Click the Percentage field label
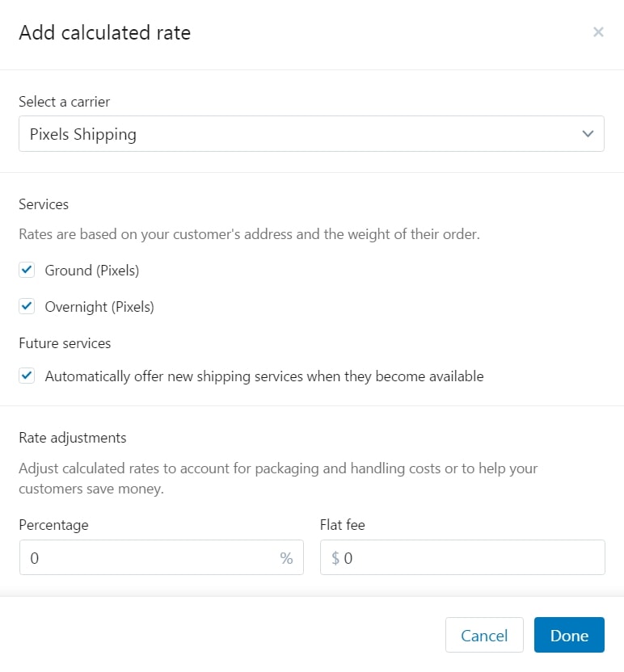Screen dimensions: 624x672 [x=53, y=525]
